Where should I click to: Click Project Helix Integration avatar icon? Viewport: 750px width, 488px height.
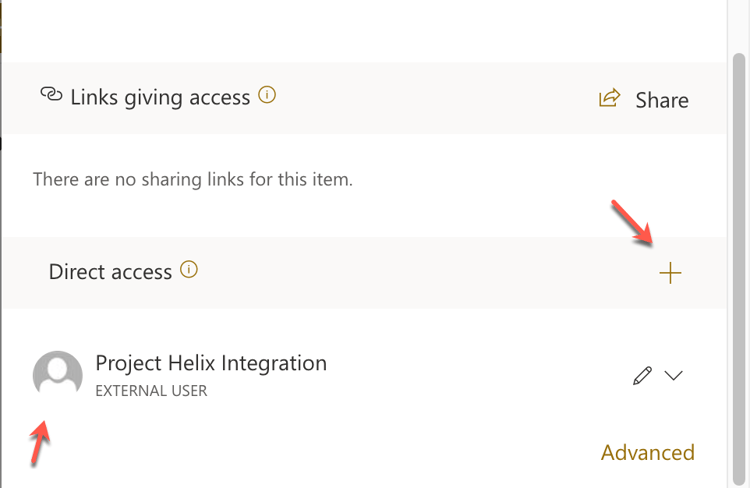pos(58,375)
